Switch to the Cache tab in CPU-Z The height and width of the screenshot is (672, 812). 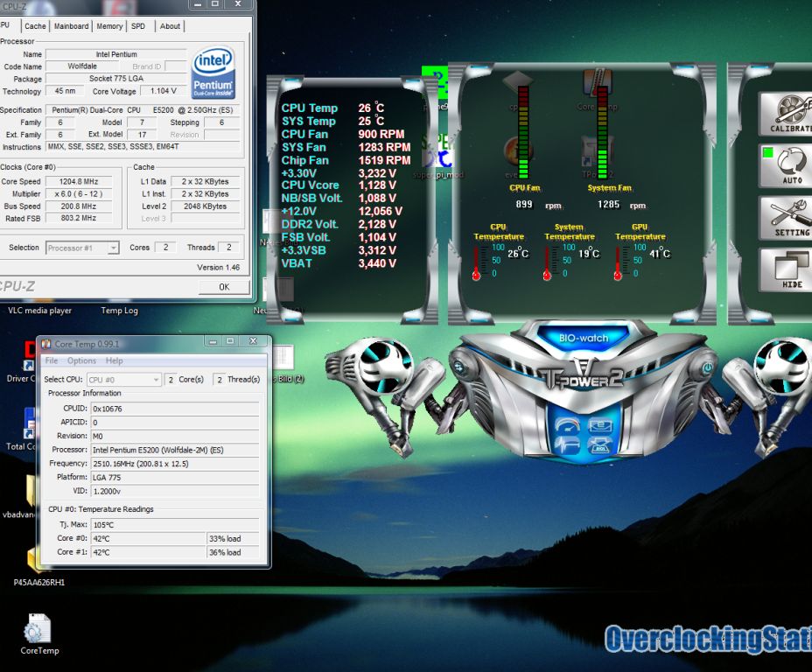click(x=35, y=26)
